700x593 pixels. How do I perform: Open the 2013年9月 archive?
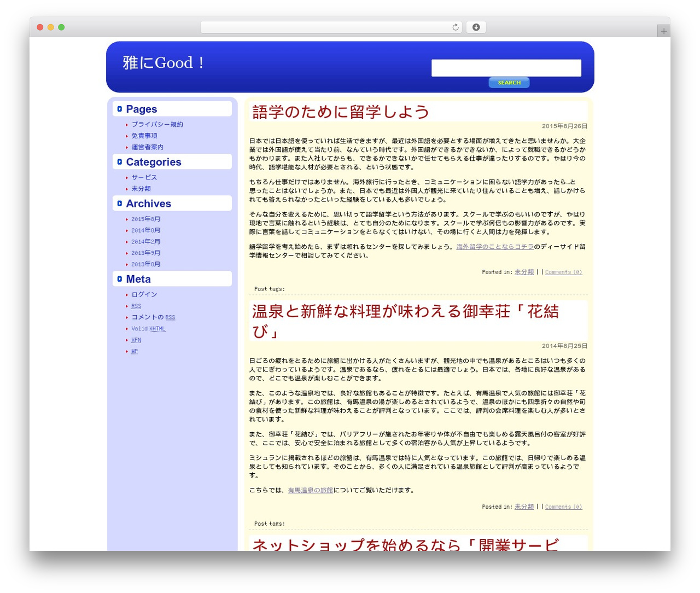point(145,253)
